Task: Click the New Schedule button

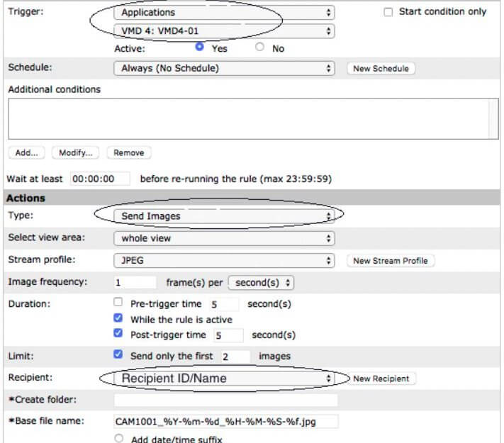Action: point(381,69)
